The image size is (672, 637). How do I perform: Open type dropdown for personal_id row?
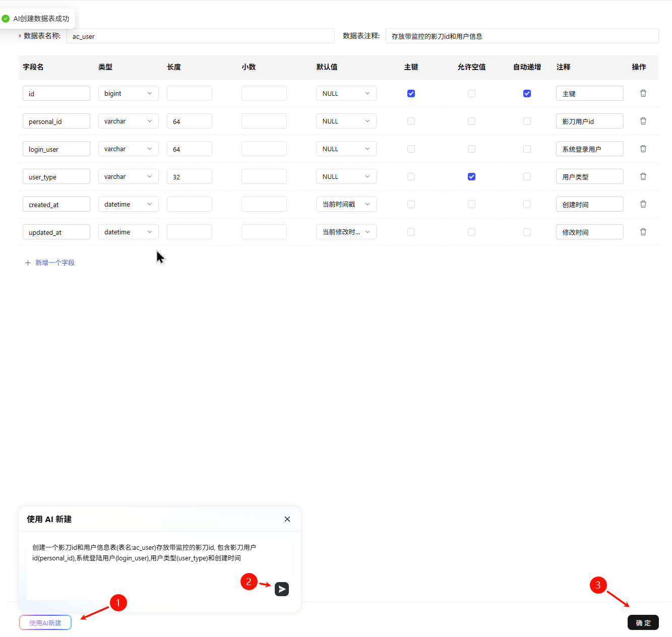(129, 121)
